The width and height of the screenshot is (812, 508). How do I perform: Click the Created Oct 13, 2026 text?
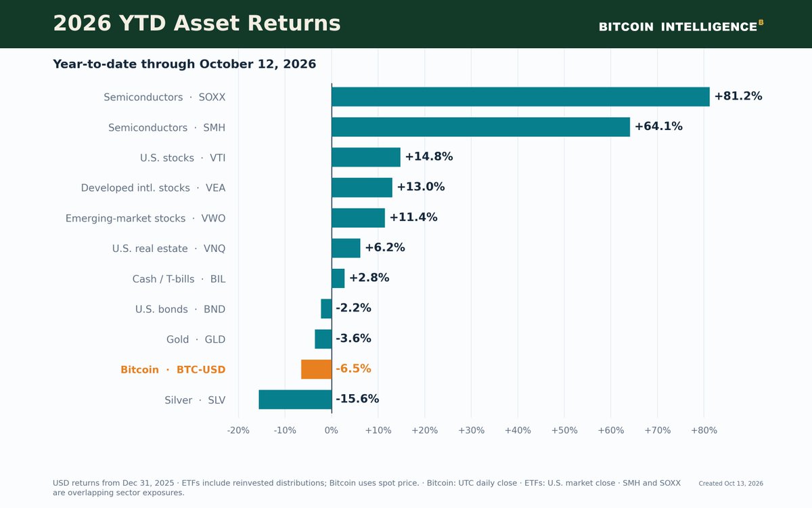click(x=731, y=484)
